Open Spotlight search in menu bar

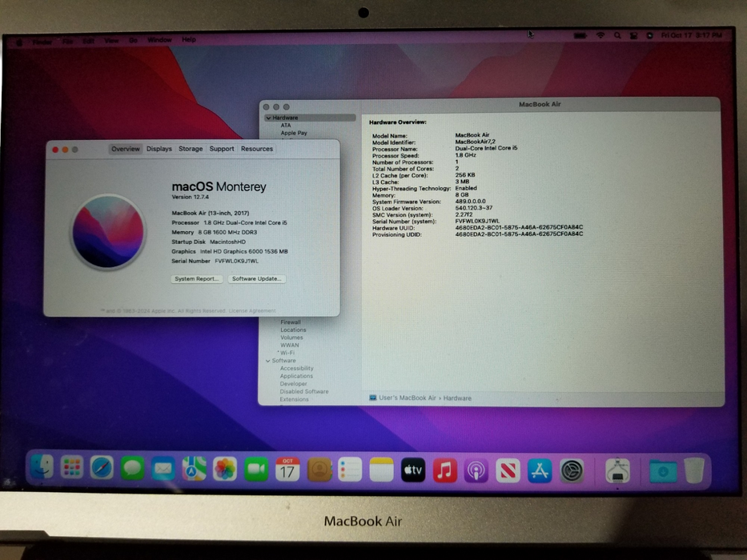point(617,36)
